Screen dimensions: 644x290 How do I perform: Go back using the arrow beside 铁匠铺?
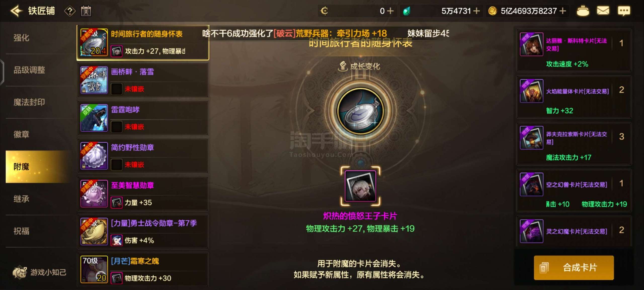click(17, 11)
